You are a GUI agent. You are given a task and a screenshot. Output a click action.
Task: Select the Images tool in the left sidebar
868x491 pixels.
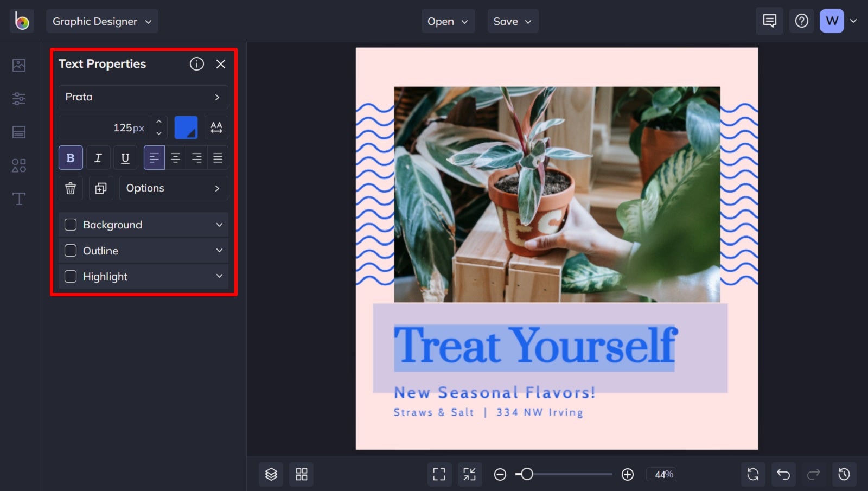[19, 65]
